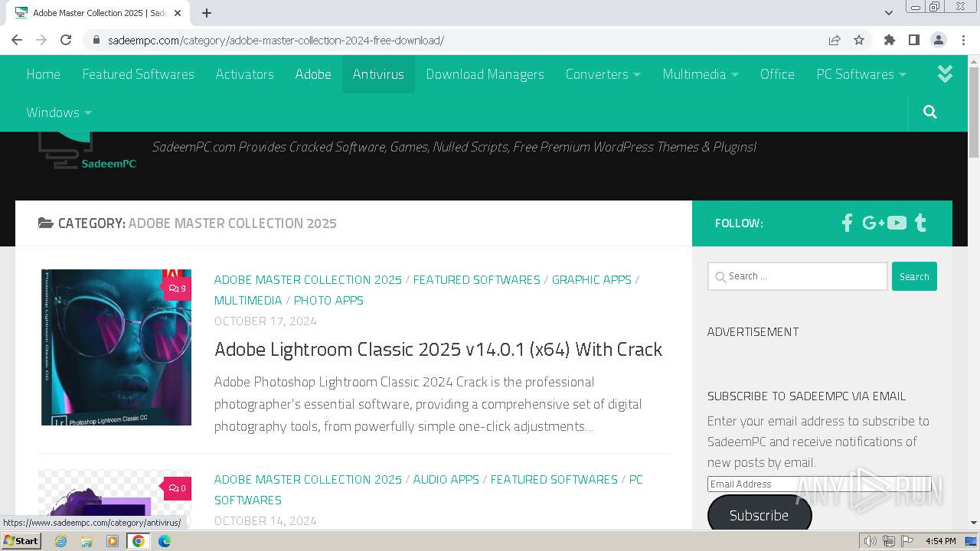Visit SadeemPC Google Plus page
Image resolution: width=980 pixels, height=551 pixels.
point(873,223)
